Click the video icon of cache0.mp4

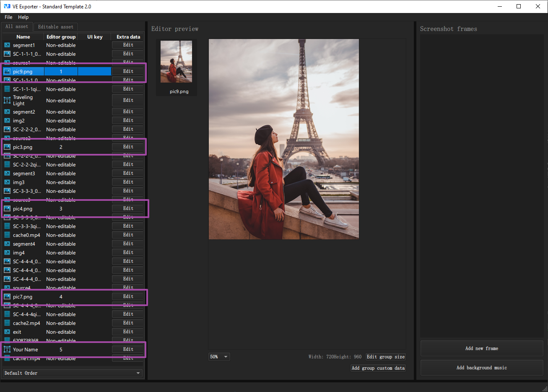7,235
